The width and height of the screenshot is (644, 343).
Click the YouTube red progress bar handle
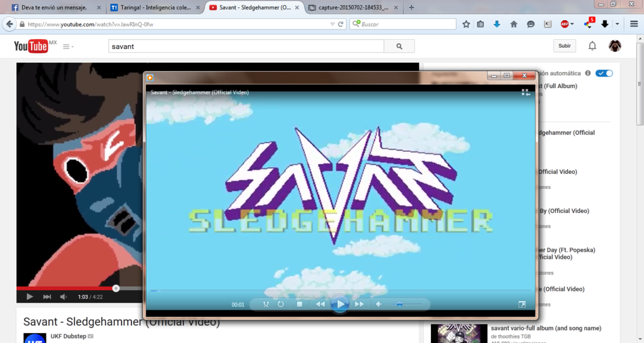coord(116,288)
